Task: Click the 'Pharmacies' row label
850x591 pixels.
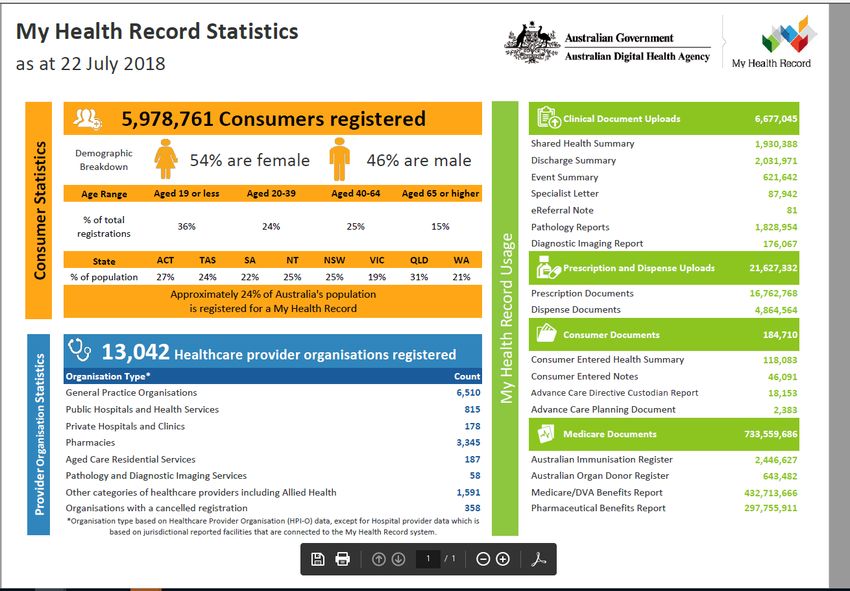Action: pos(90,442)
